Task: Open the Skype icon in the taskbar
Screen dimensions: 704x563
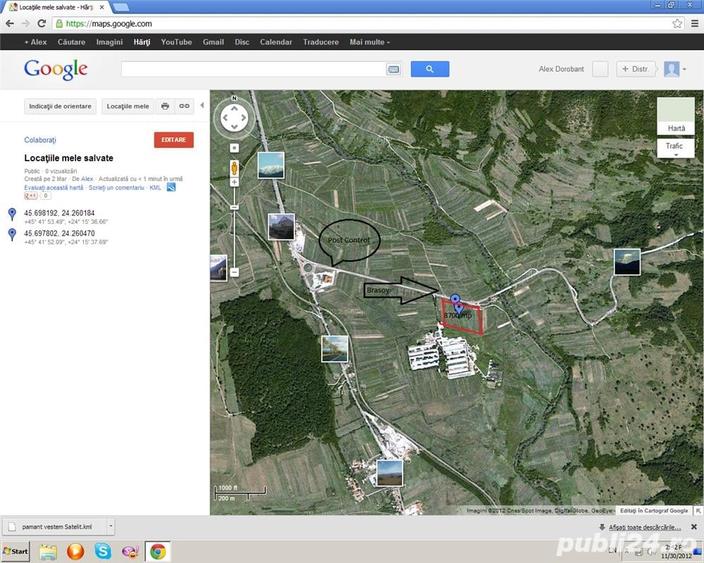Action: pyautogui.click(x=103, y=551)
